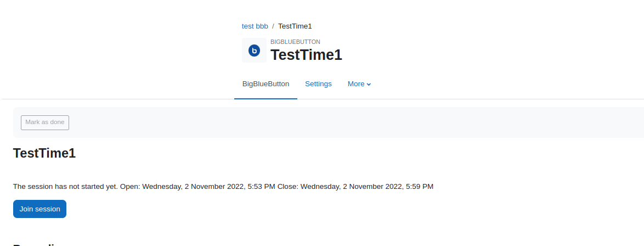
Task: Toggle the Mark as done button
Action: [x=45, y=122]
